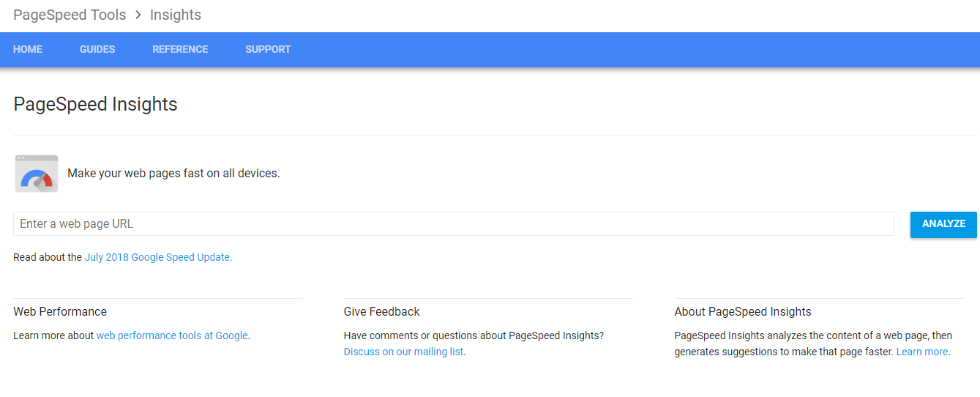
Task: Open the HOME navigation tab
Action: [28, 49]
